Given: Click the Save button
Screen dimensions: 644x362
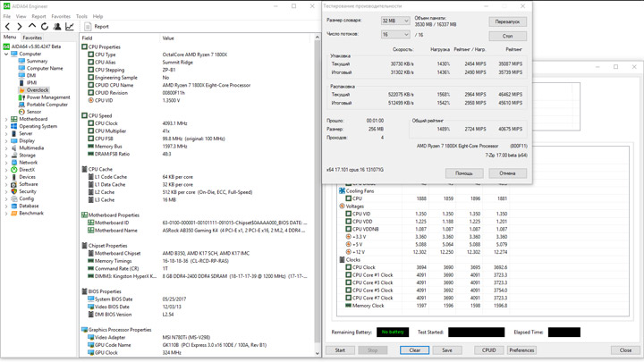Looking at the screenshot, I should pos(447,350).
